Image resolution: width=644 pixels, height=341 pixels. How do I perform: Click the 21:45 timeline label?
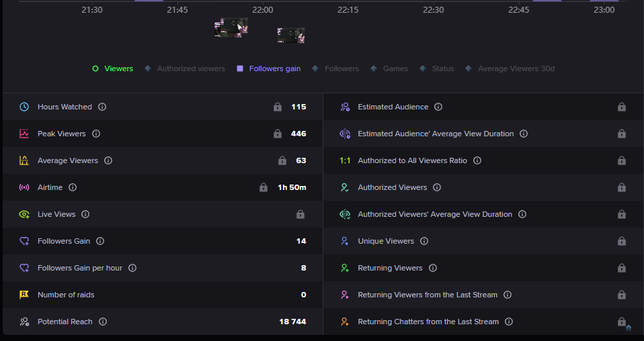177,10
